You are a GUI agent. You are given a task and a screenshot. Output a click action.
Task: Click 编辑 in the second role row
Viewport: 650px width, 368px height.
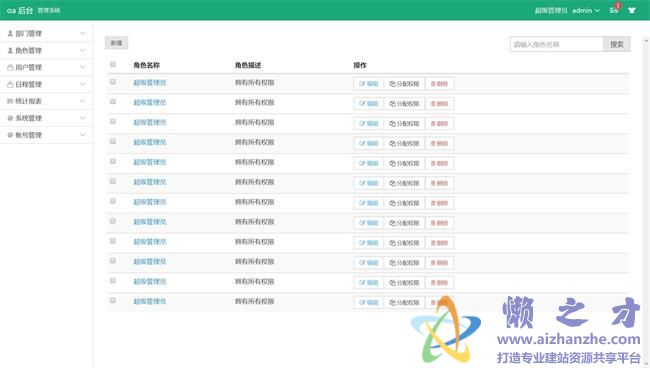[369, 104]
